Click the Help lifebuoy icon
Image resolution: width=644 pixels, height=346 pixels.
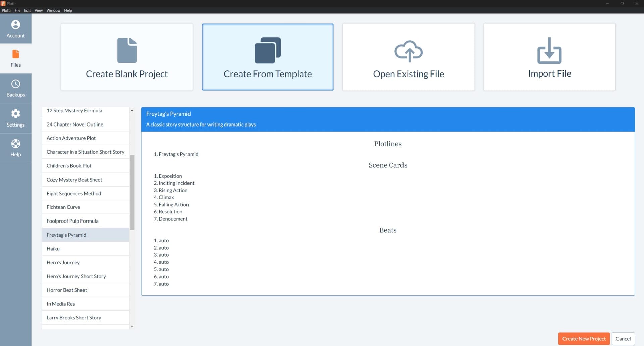pos(15,144)
